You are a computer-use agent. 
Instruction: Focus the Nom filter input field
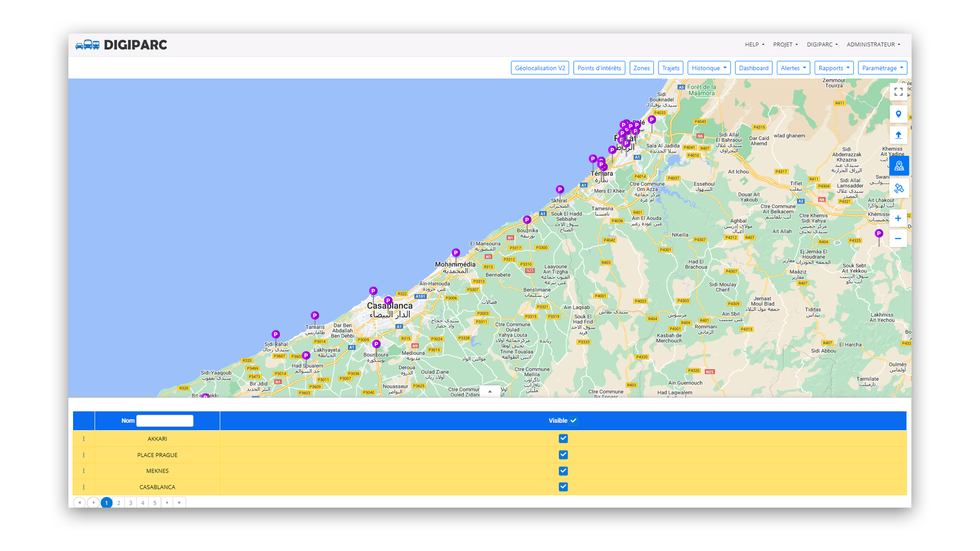(165, 421)
